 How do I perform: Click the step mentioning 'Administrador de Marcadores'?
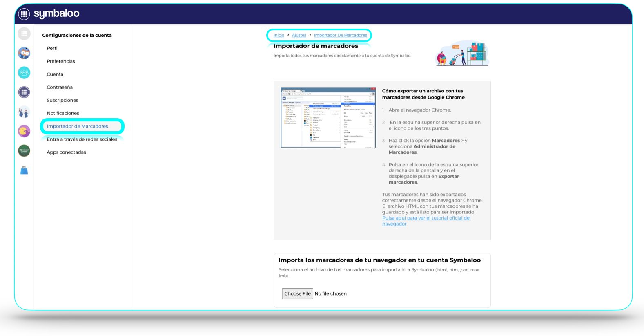pos(428,146)
